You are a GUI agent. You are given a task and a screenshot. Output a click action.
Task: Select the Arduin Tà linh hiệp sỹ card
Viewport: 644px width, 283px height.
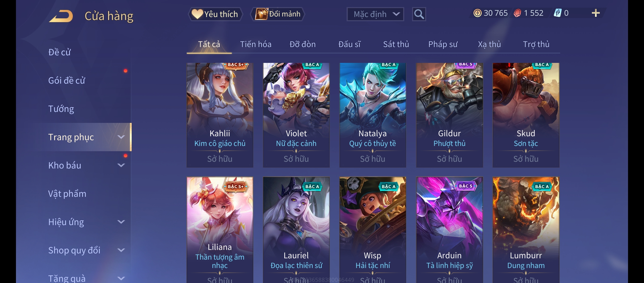click(x=449, y=230)
